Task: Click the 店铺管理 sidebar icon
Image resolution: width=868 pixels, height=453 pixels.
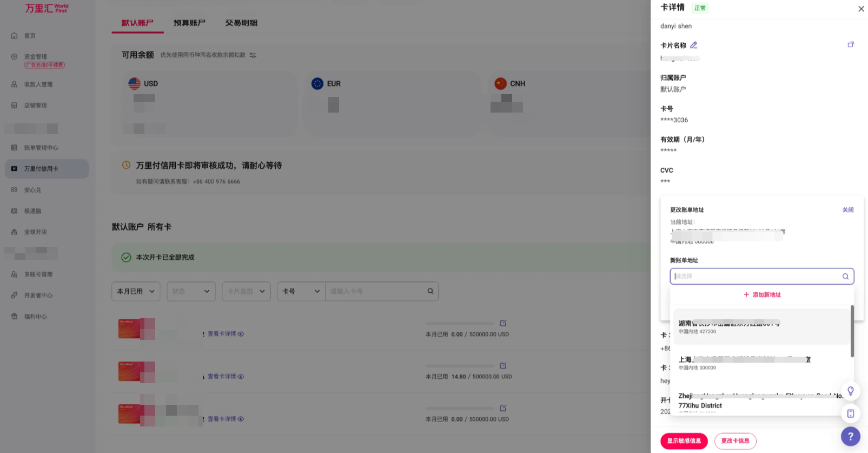Action: (x=14, y=106)
